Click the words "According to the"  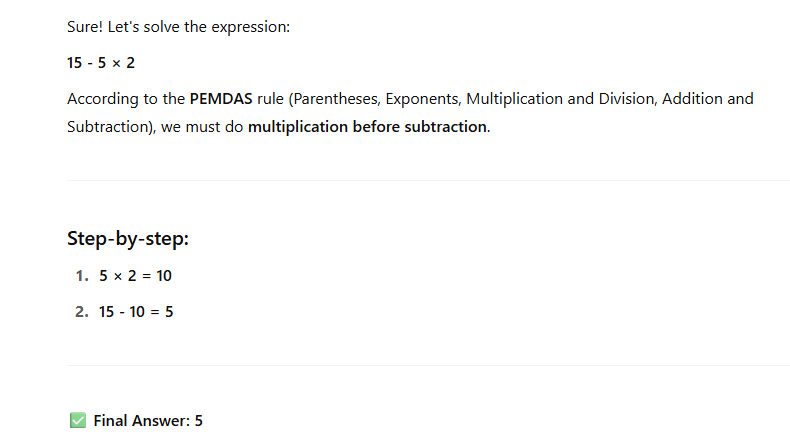point(126,99)
